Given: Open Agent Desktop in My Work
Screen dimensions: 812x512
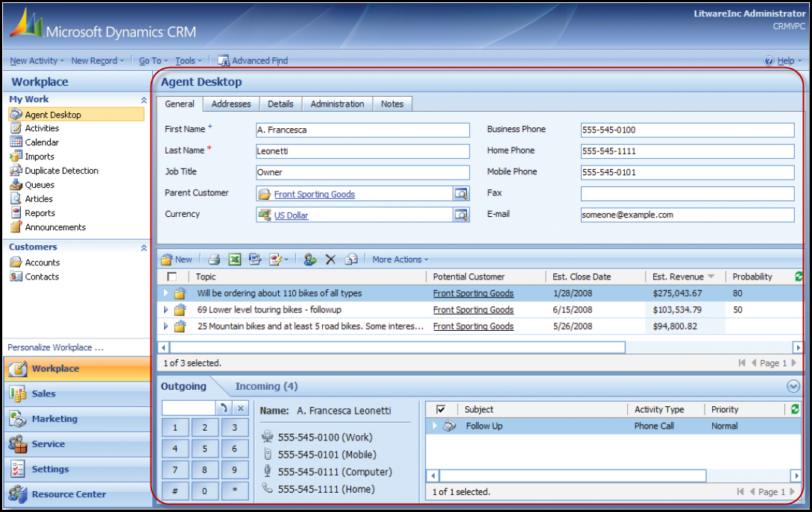Looking at the screenshot, I should tap(76, 115).
